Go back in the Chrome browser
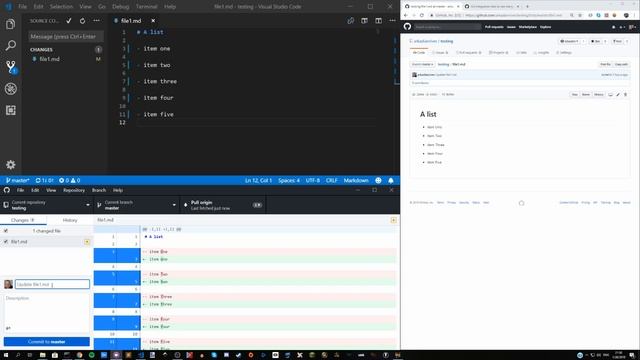 (x=406, y=15)
